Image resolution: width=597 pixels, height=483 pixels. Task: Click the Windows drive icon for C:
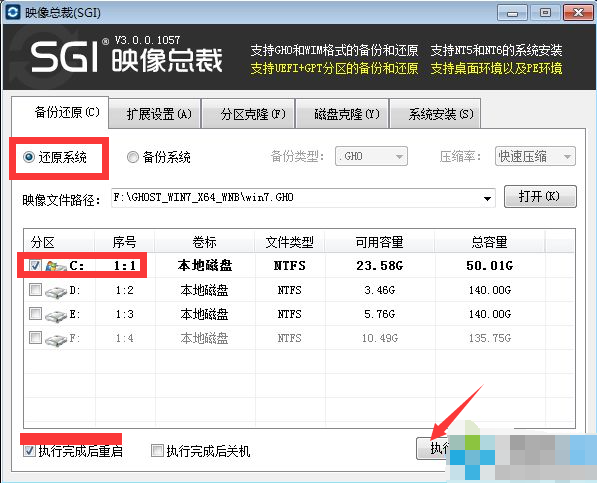click(x=56, y=266)
